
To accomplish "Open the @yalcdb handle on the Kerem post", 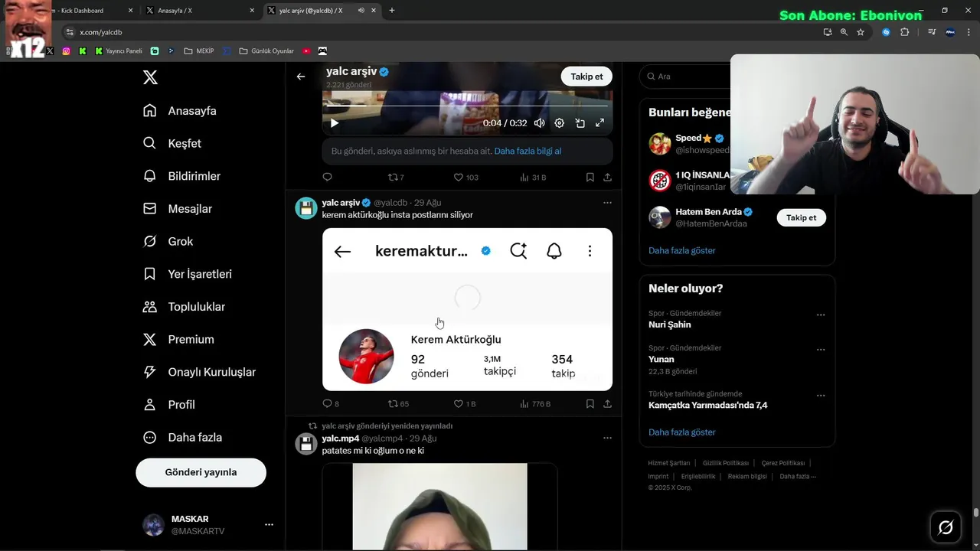I will (390, 203).
